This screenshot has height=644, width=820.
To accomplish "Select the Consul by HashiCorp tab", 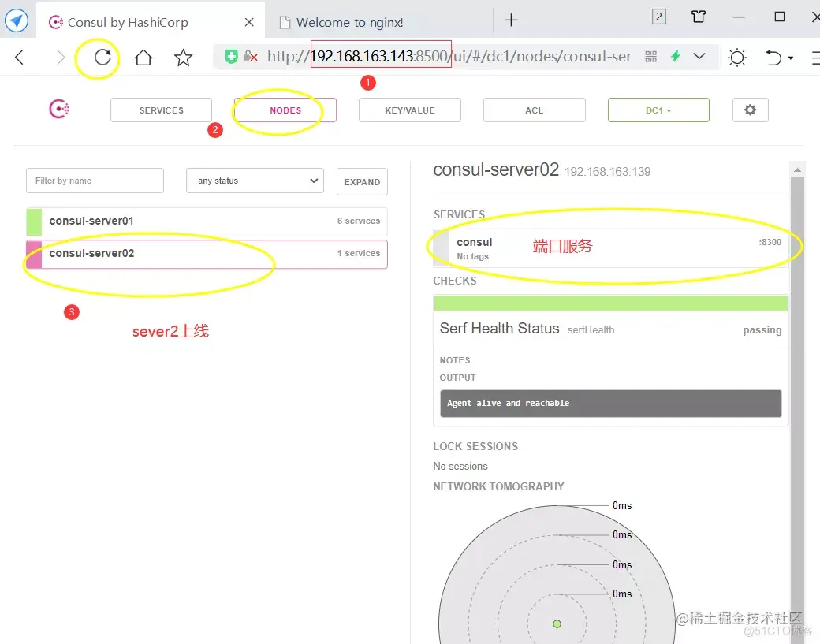I will tap(151, 21).
